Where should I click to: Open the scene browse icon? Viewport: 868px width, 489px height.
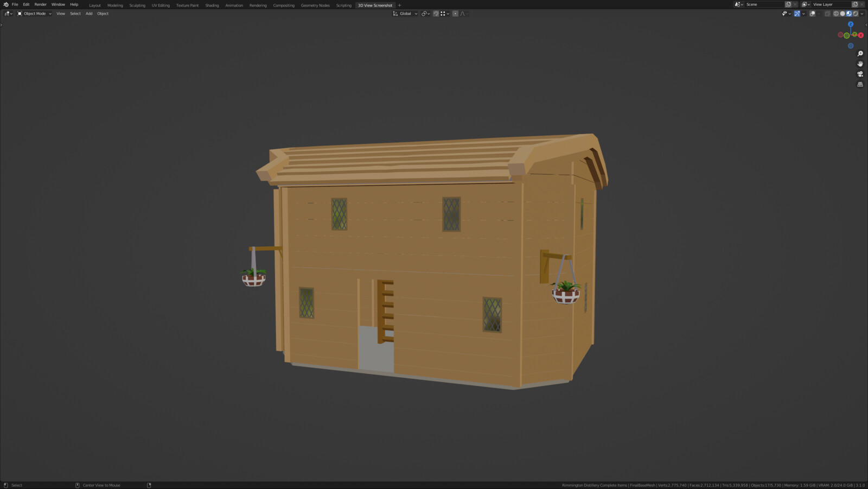[x=739, y=4]
